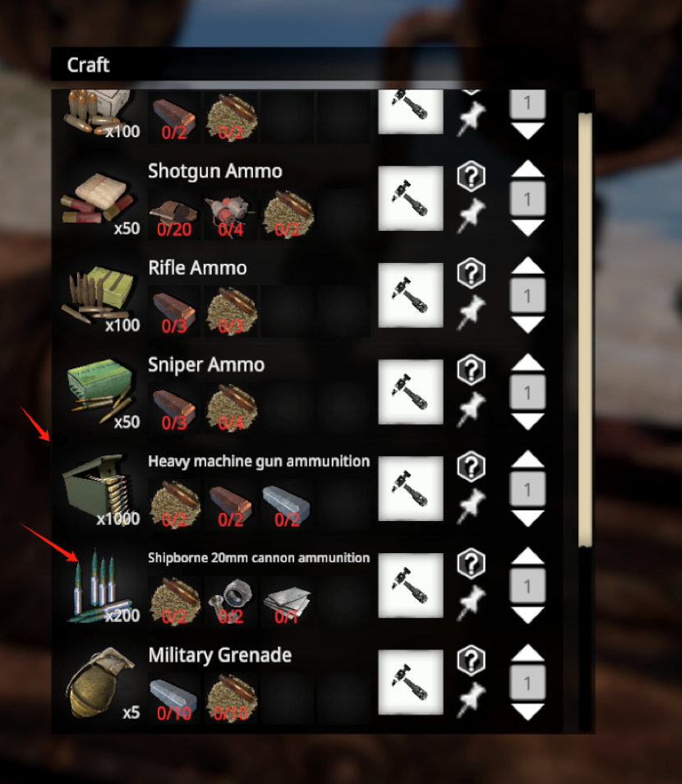Craft Shotgun Ammo using the hammer button

(411, 199)
